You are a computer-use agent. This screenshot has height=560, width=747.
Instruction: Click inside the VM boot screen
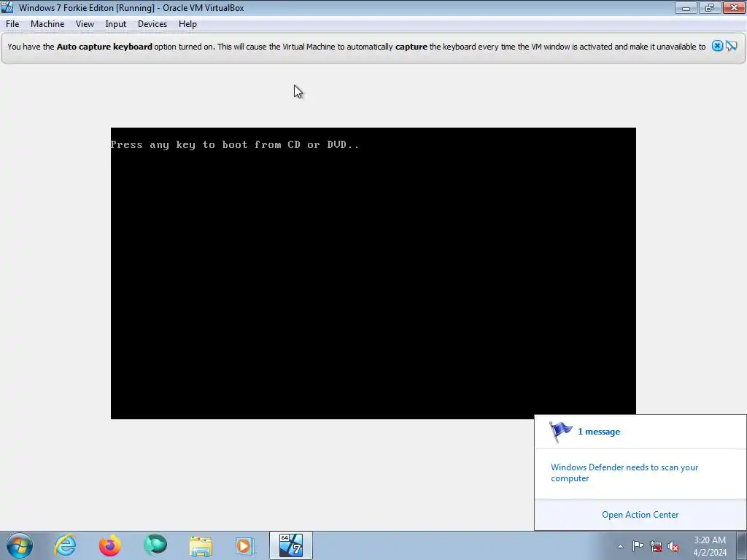(373, 273)
